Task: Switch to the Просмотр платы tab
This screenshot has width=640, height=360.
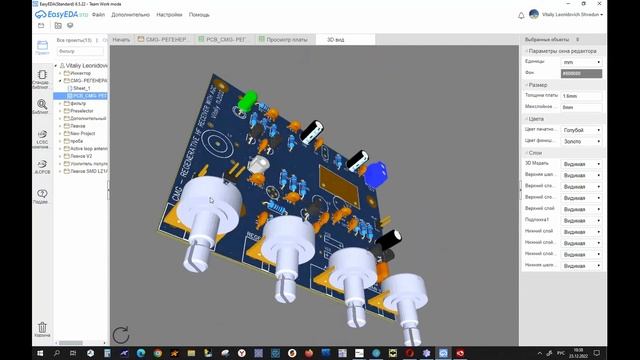Action: pos(284,40)
